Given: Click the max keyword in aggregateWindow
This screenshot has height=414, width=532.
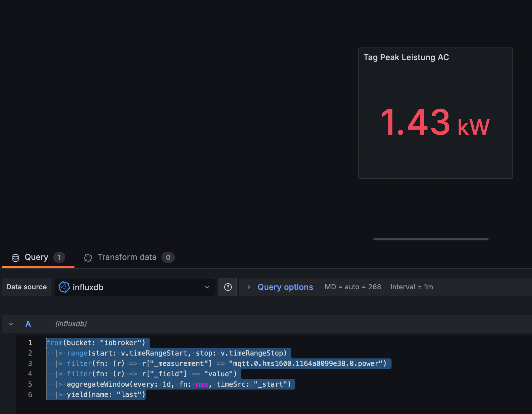Looking at the screenshot, I should (x=202, y=384).
